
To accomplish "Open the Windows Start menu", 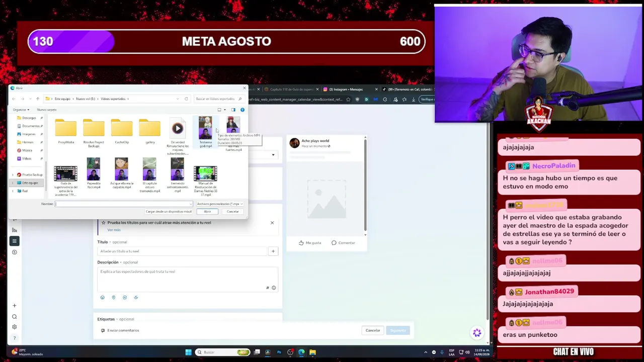I will 189,352.
